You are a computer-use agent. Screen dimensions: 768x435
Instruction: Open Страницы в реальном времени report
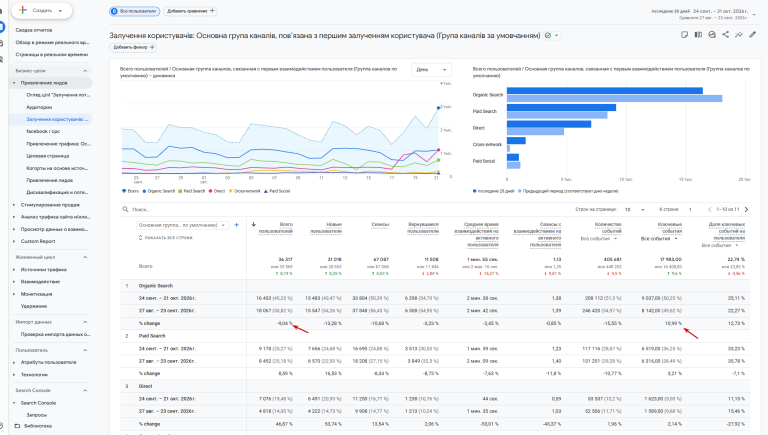51,54
